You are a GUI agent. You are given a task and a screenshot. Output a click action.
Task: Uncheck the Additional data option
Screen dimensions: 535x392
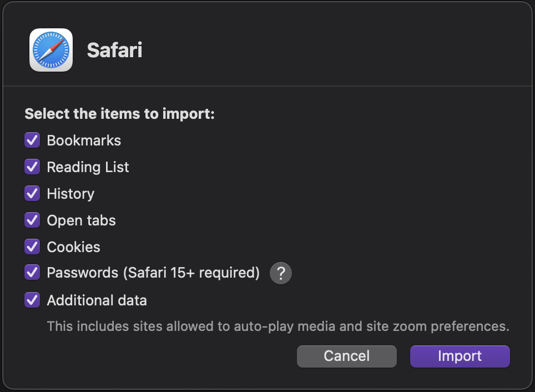pyautogui.click(x=32, y=300)
